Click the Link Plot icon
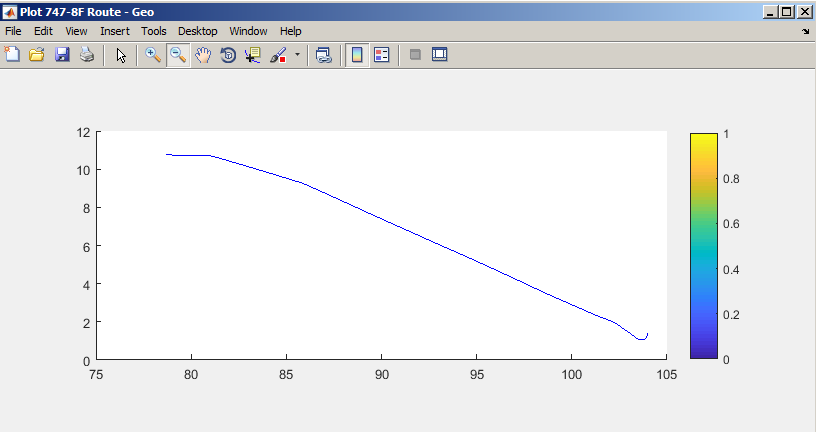This screenshot has width=816, height=432. tap(324, 55)
